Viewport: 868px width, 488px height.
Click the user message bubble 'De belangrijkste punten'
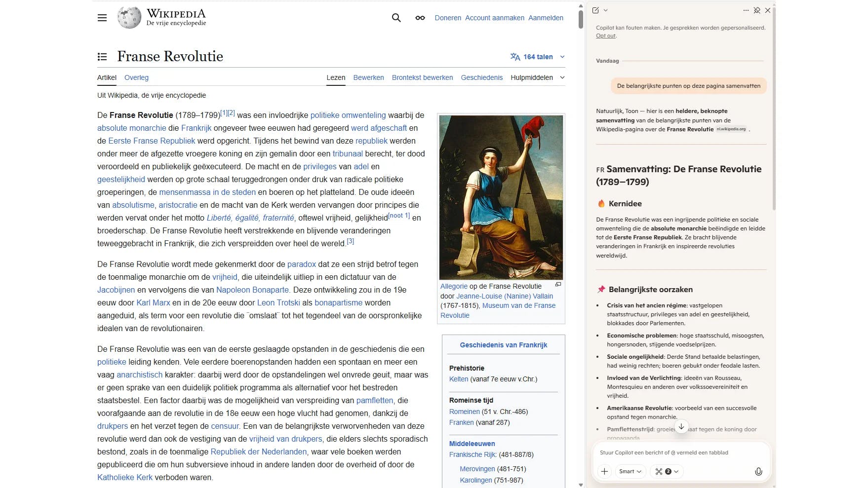[689, 86]
